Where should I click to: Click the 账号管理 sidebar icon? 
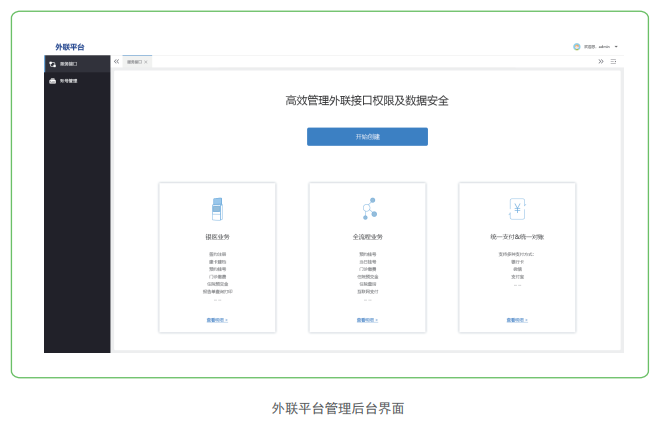52,81
